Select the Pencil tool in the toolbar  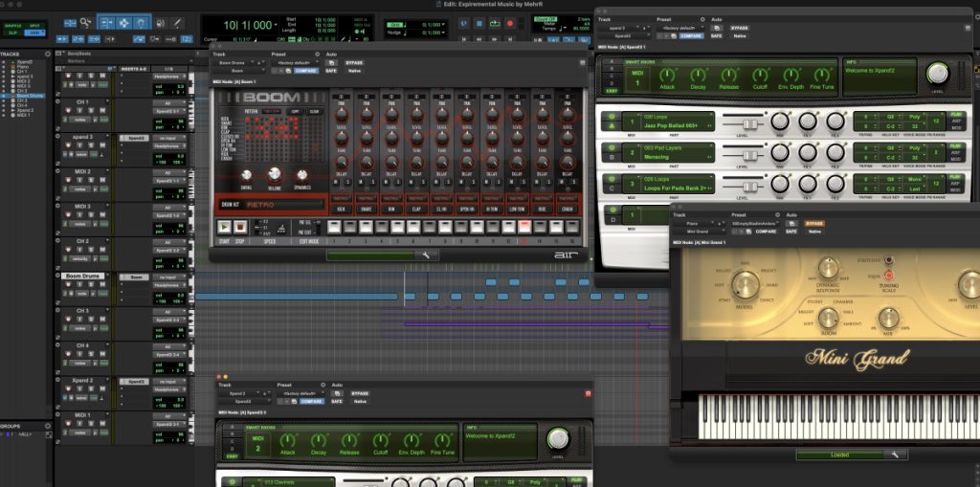[x=177, y=23]
